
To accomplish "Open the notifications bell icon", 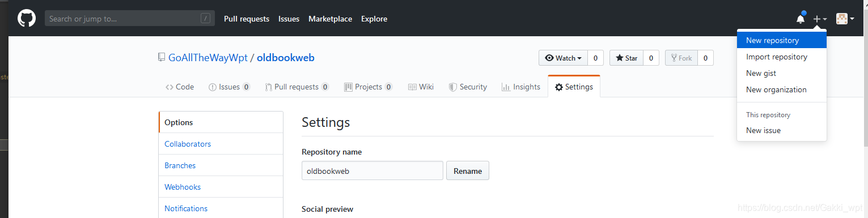I will pyautogui.click(x=801, y=19).
